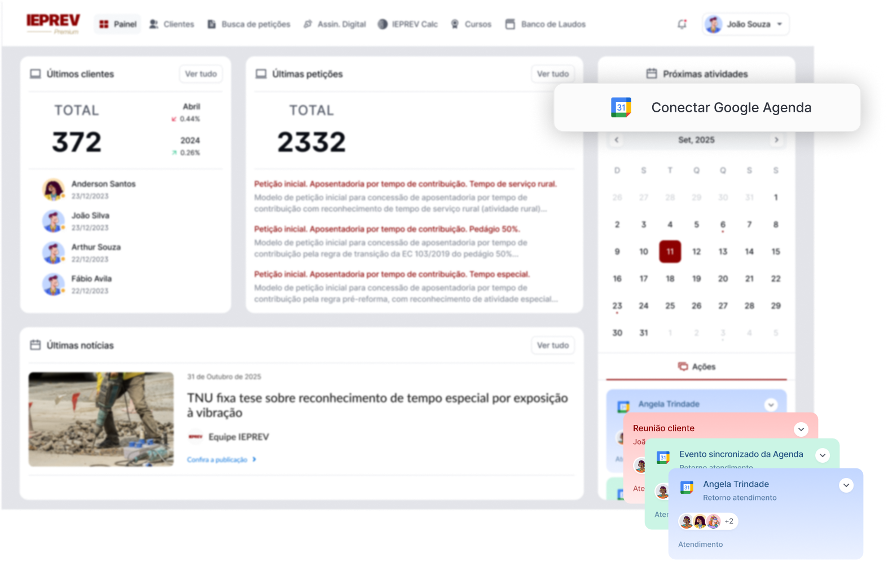
Task: Click Fábio Avila's avatar
Action: click(54, 284)
